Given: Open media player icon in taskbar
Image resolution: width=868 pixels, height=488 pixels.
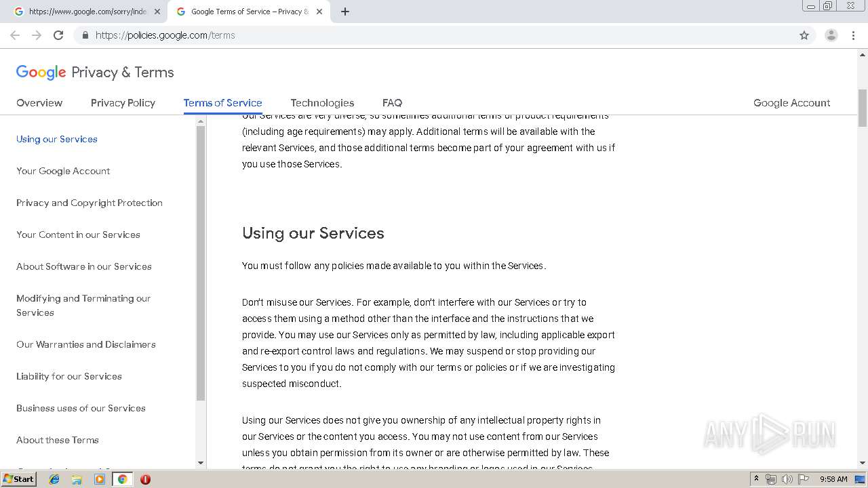Looking at the screenshot, I should coord(100,479).
